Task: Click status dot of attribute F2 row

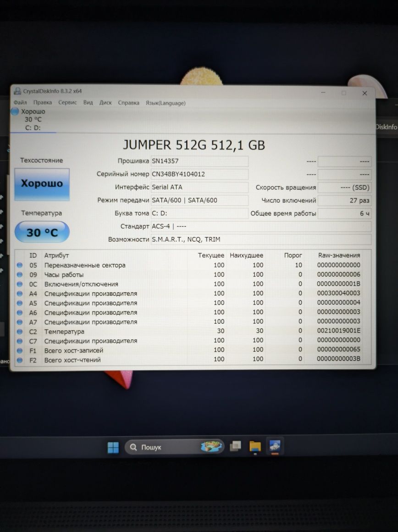Action: 20,360
